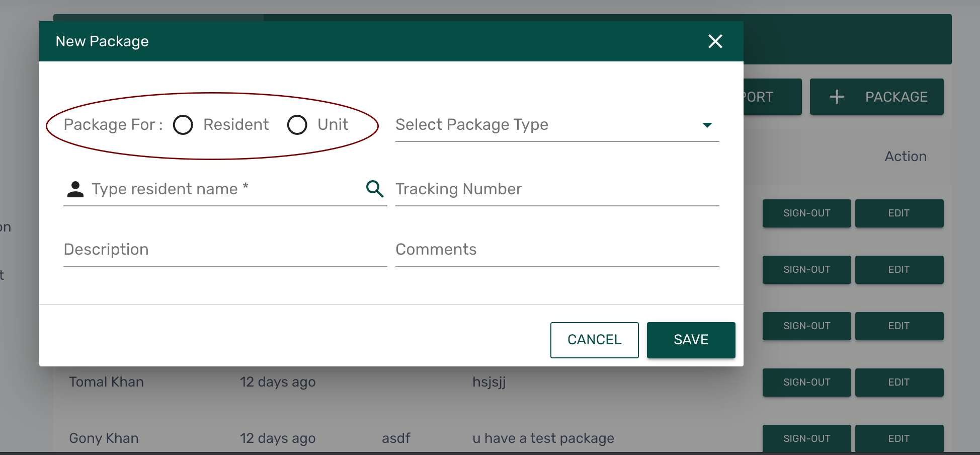The image size is (980, 455).
Task: Close the New Package dialog with X
Action: coord(715,41)
